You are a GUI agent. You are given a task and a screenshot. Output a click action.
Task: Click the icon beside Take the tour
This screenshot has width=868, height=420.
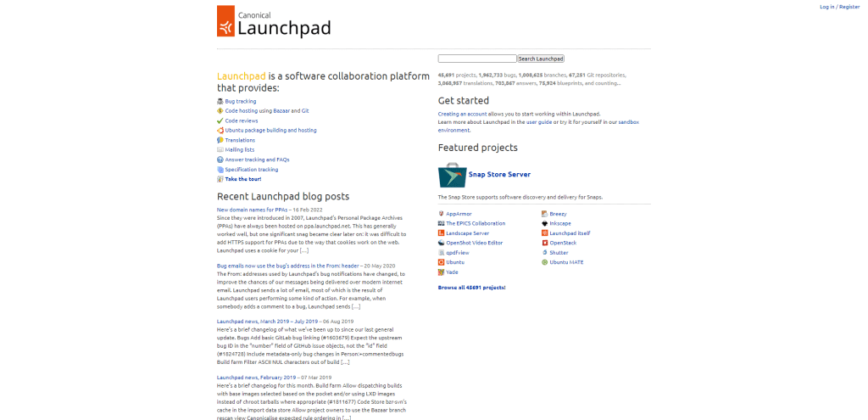(220, 179)
